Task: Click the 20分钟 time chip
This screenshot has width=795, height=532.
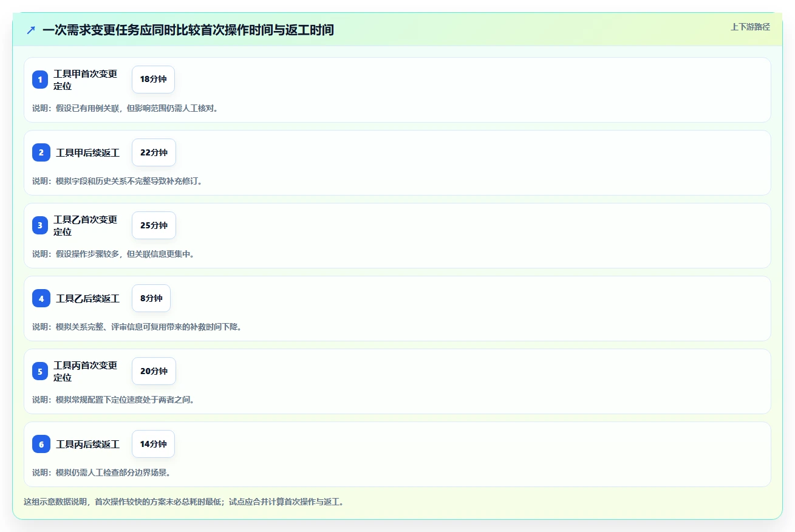Action: point(154,371)
